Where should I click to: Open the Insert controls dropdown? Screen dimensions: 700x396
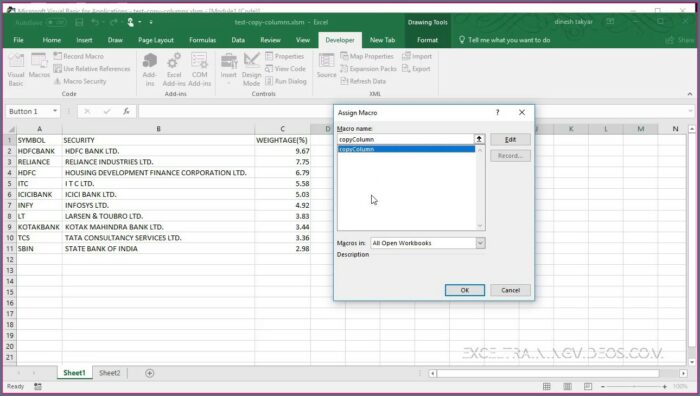[229, 68]
